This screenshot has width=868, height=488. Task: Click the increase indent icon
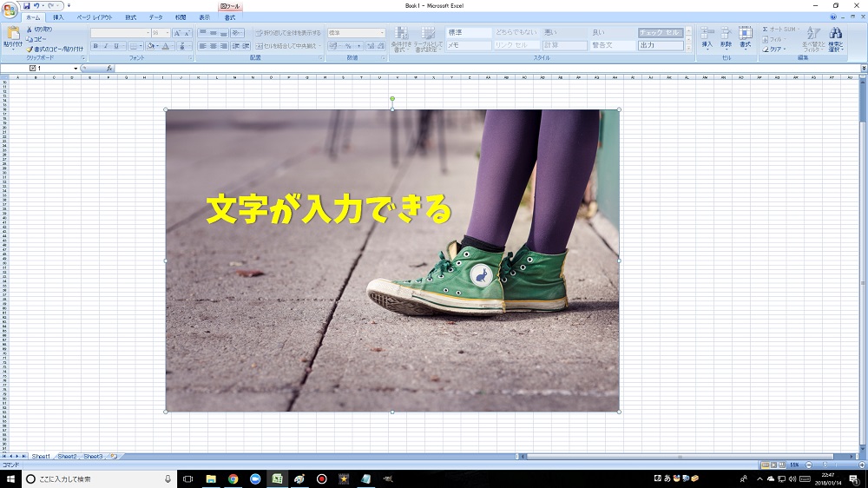click(x=246, y=46)
